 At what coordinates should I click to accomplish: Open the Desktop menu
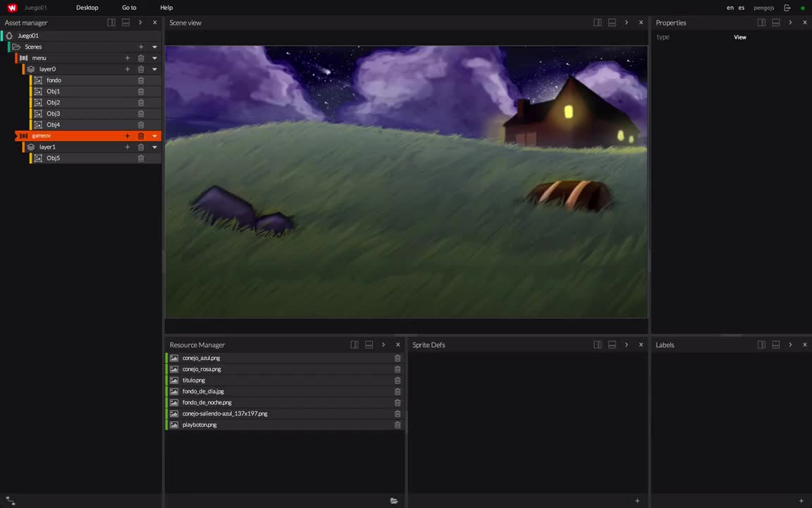point(87,7)
